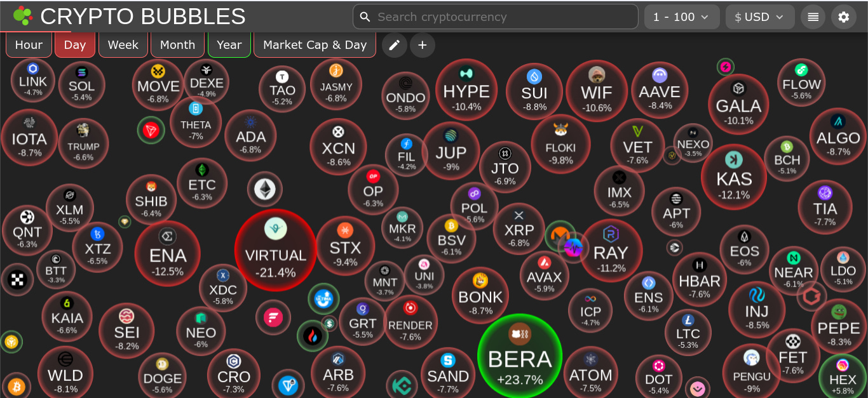Click the ARB bubble
The height and width of the screenshot is (398, 868).
click(x=338, y=373)
